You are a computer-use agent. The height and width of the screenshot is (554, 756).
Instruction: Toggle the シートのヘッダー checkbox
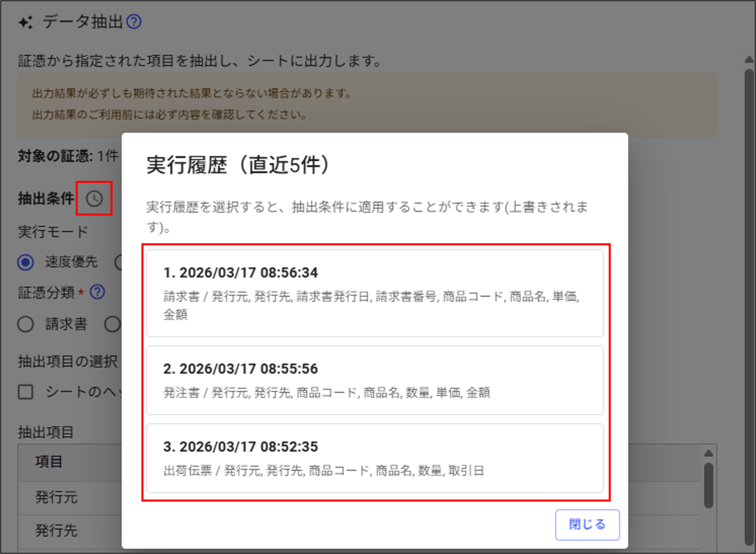pos(26,392)
